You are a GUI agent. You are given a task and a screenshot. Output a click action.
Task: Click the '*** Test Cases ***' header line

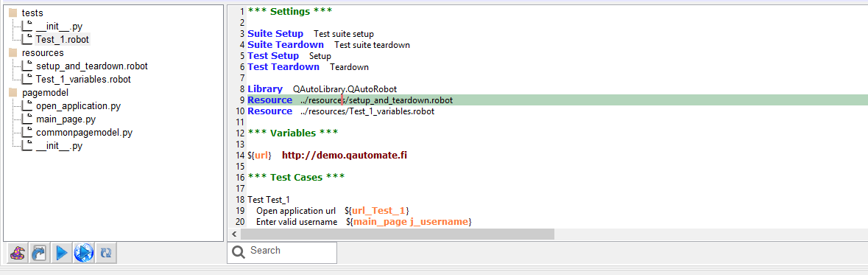pyautogui.click(x=296, y=178)
